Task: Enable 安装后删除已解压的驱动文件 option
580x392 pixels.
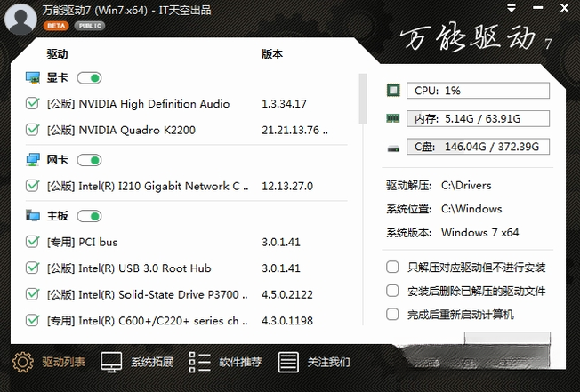Action: pos(392,291)
